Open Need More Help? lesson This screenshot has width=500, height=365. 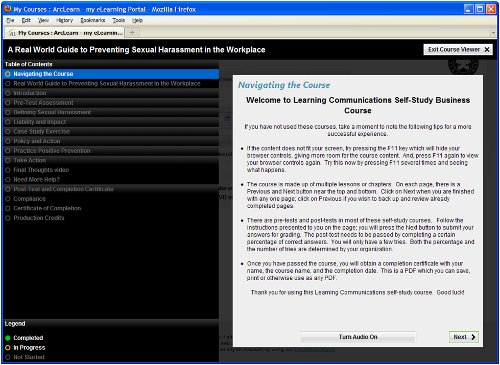click(111, 180)
